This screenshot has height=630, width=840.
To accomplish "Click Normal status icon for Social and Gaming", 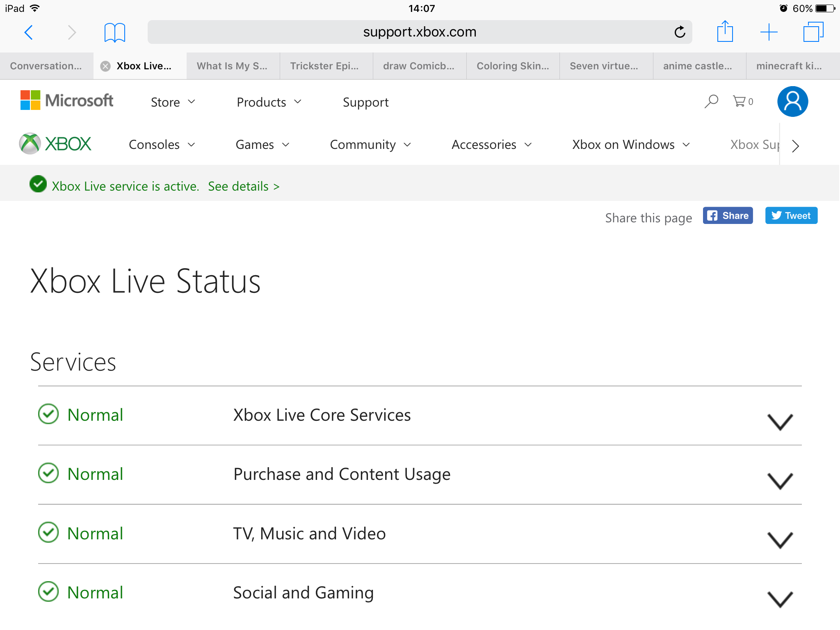I will click(x=48, y=591).
